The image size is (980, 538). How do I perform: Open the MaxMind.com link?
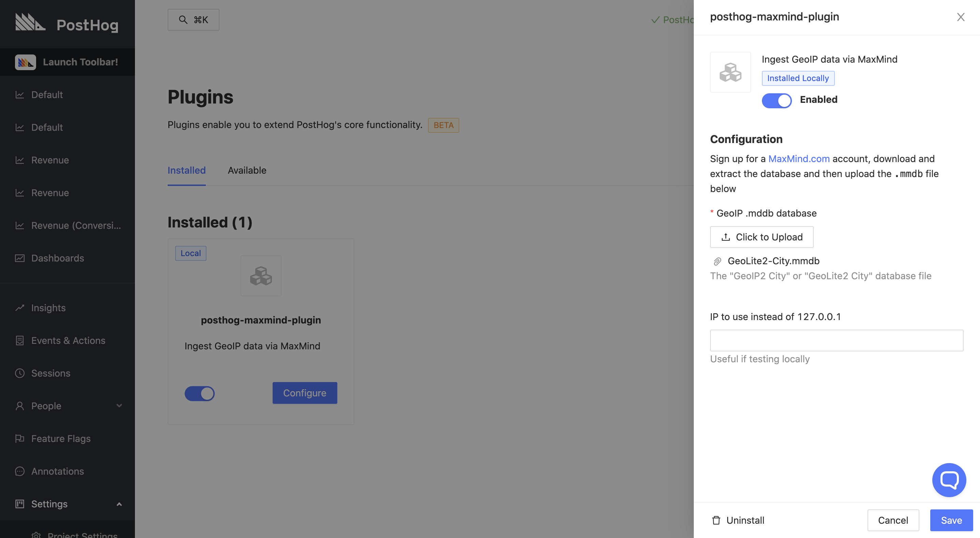pyautogui.click(x=798, y=159)
